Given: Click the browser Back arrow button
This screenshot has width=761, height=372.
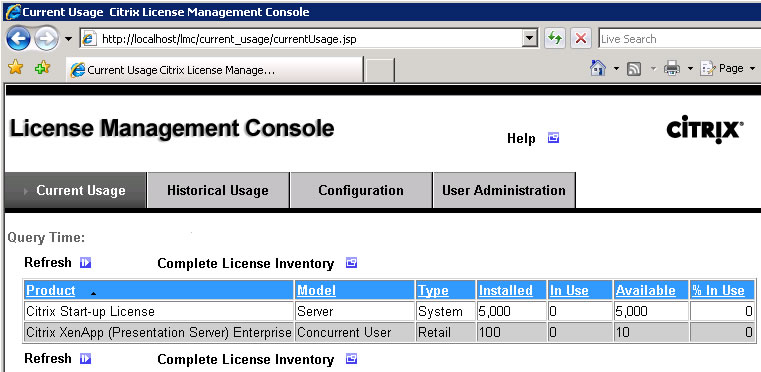Looking at the screenshot, I should (x=18, y=39).
